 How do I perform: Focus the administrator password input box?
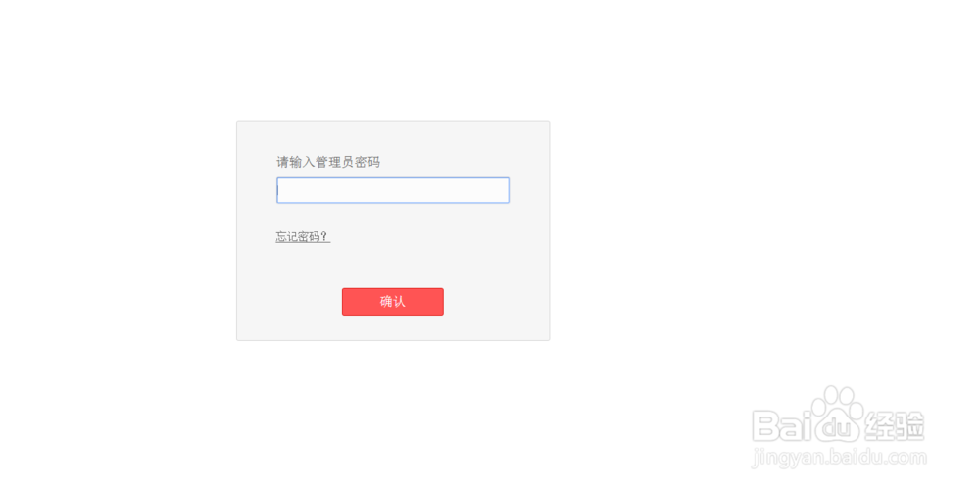(393, 191)
